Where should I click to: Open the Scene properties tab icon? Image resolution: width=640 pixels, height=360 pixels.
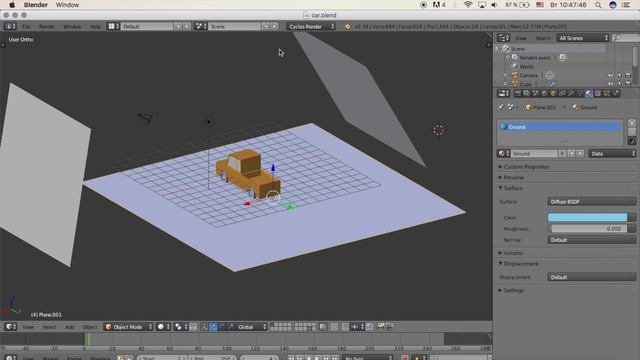536,93
